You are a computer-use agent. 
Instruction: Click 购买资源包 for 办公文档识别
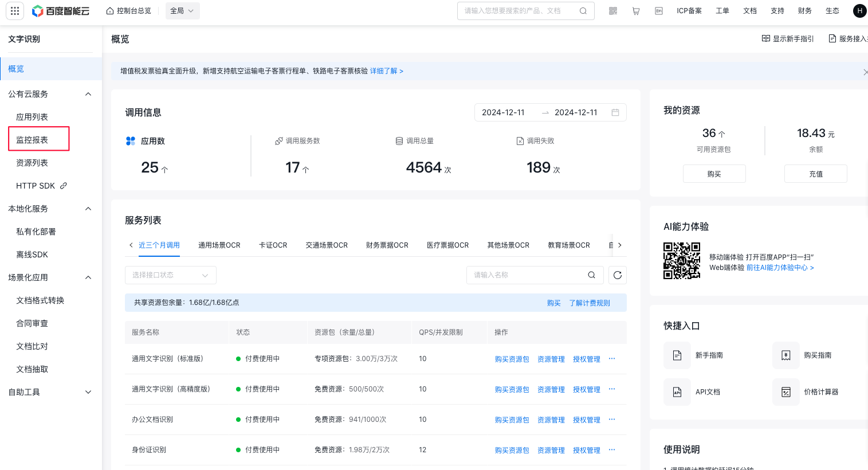point(512,420)
